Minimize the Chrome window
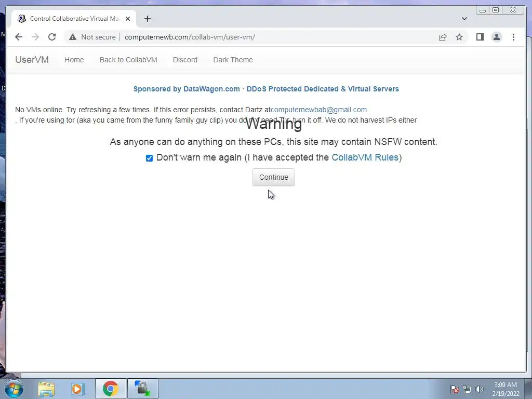532x399 pixels. [483, 10]
